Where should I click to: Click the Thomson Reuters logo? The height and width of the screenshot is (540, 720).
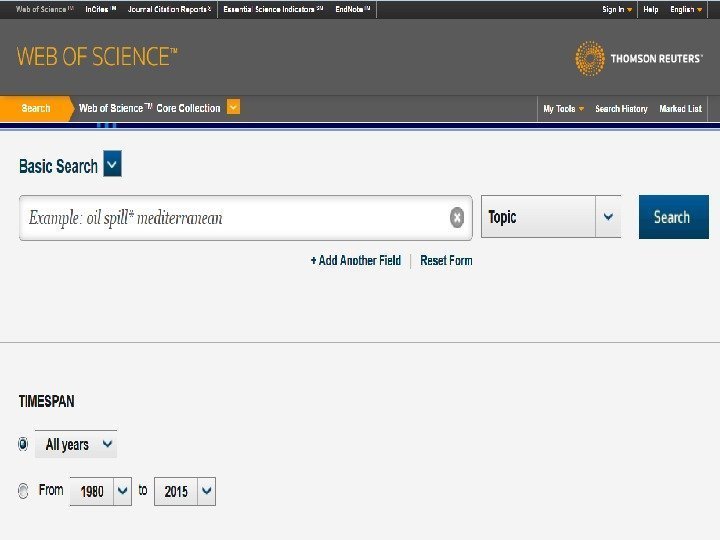pos(638,58)
